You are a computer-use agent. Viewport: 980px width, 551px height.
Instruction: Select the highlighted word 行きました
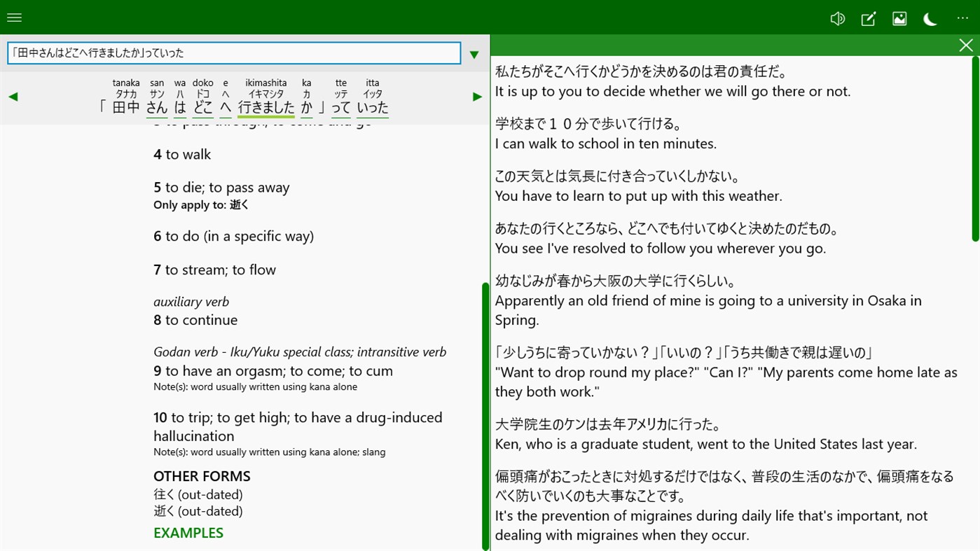(x=265, y=107)
